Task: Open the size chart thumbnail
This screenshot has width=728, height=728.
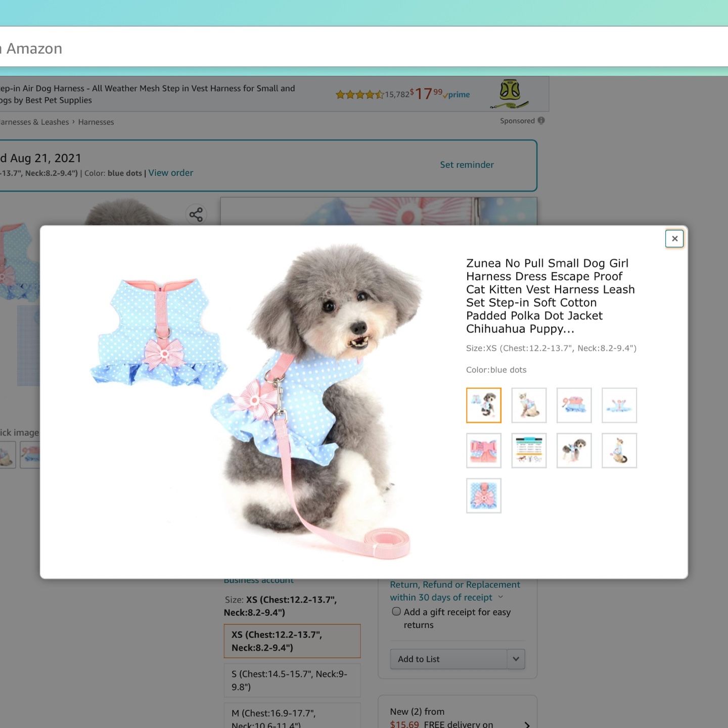Action: click(x=529, y=450)
